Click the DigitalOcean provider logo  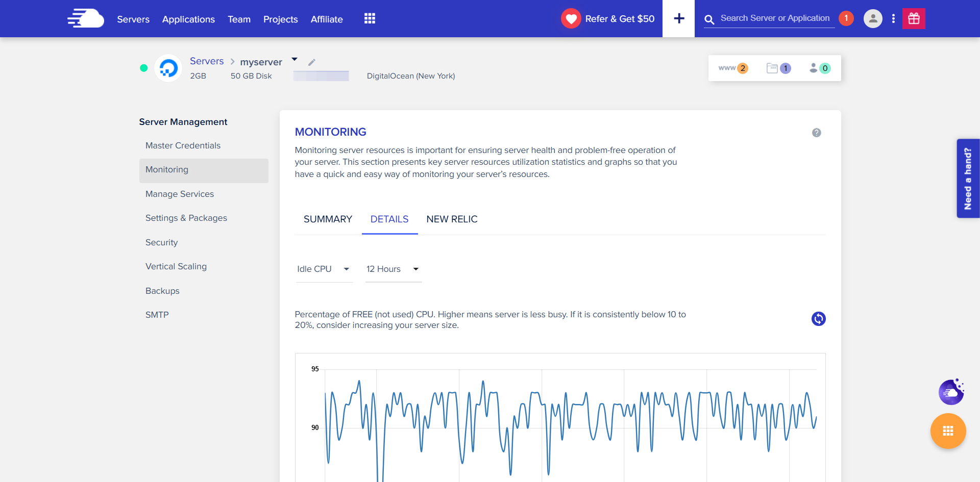point(168,68)
